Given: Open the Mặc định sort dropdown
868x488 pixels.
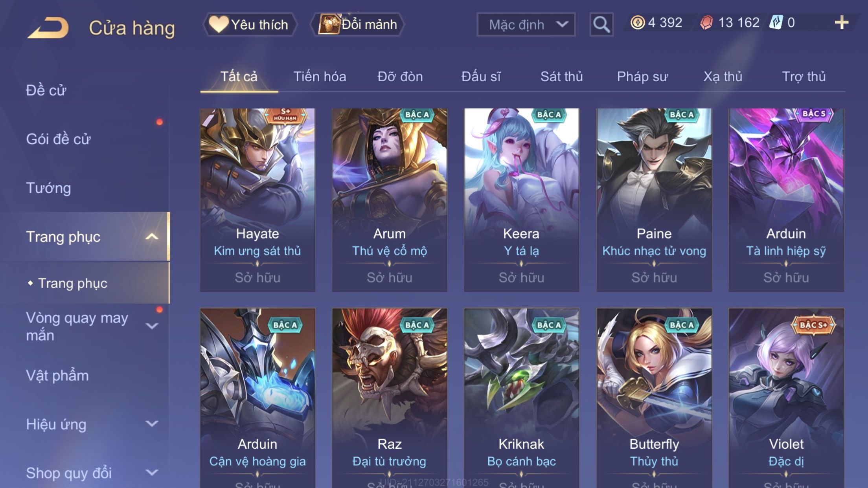Looking at the screenshot, I should click(x=526, y=24).
